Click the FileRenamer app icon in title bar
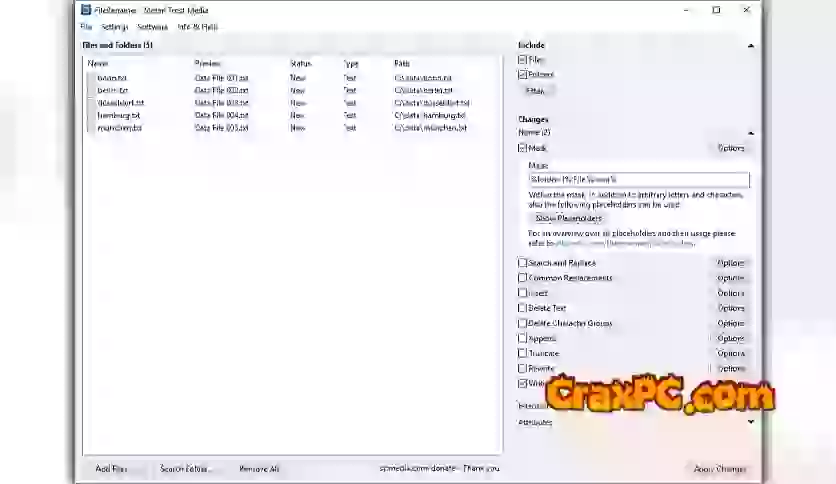 tap(86, 10)
